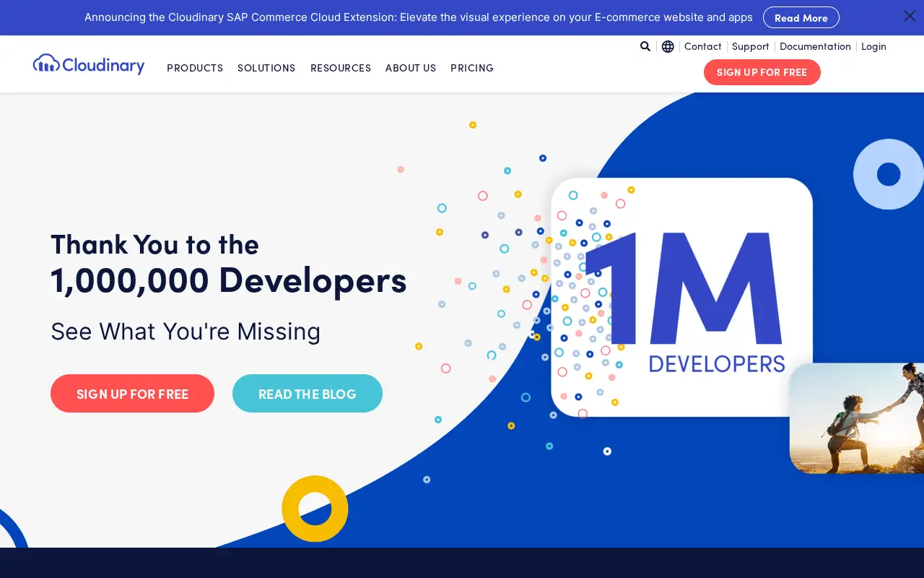
Task: Open the search icon in header
Action: click(645, 46)
